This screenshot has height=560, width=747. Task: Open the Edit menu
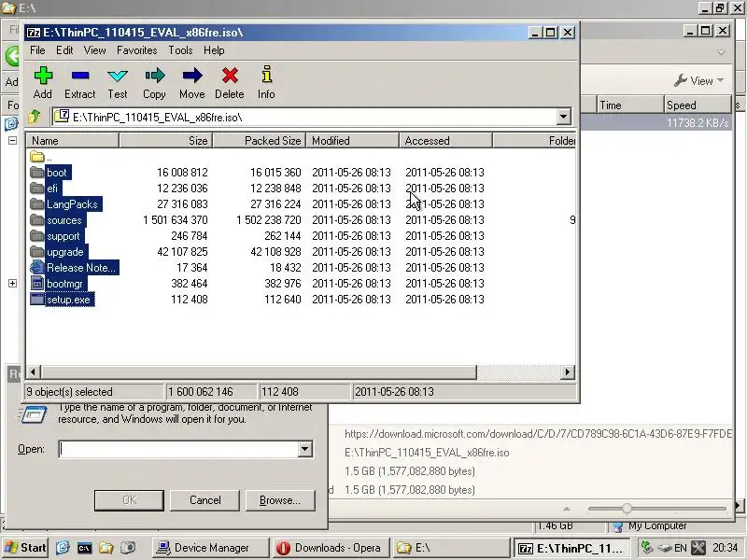click(x=64, y=50)
